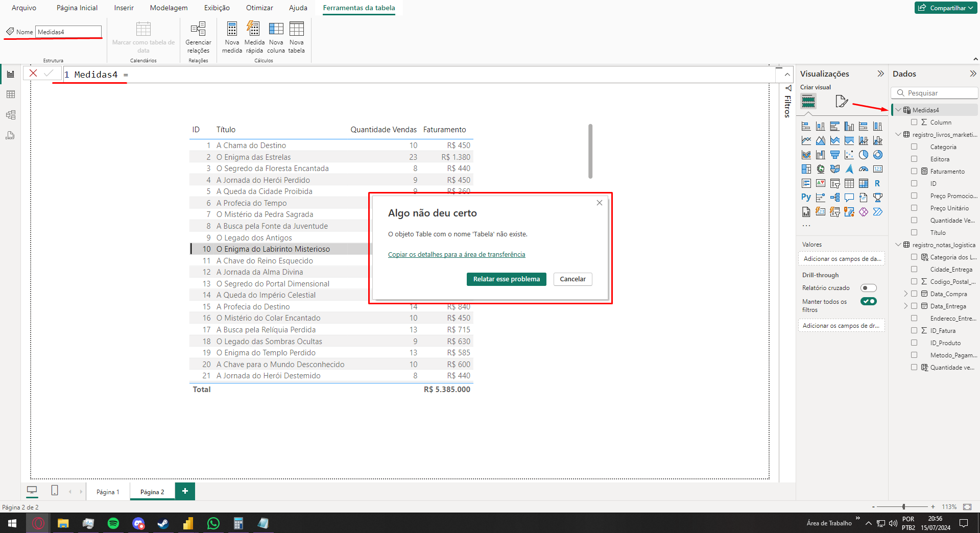Image resolution: width=980 pixels, height=533 pixels.
Task: Open the Compartilhar dropdown
Action: tap(945, 8)
